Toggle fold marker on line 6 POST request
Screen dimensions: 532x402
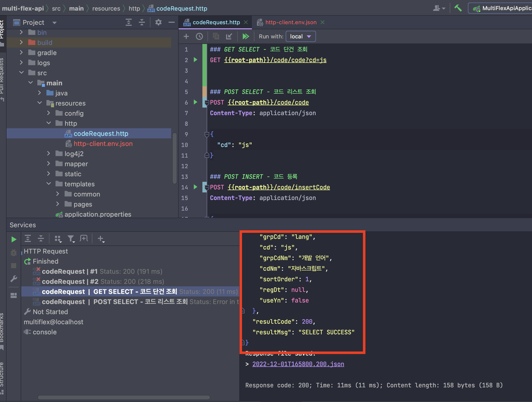tap(207, 103)
